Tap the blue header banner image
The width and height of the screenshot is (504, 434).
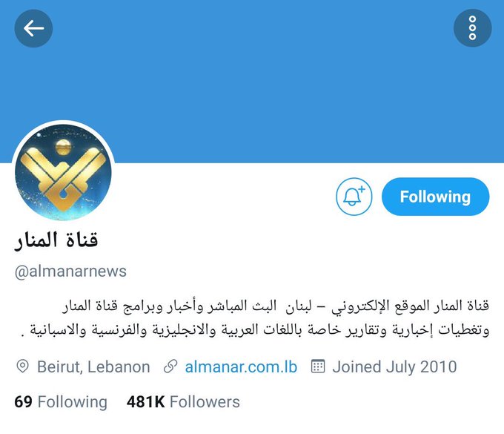[252, 80]
